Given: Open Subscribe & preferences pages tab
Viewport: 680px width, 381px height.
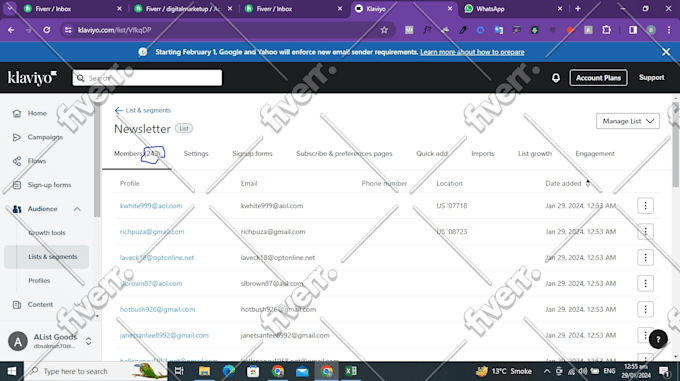Looking at the screenshot, I should (x=344, y=153).
